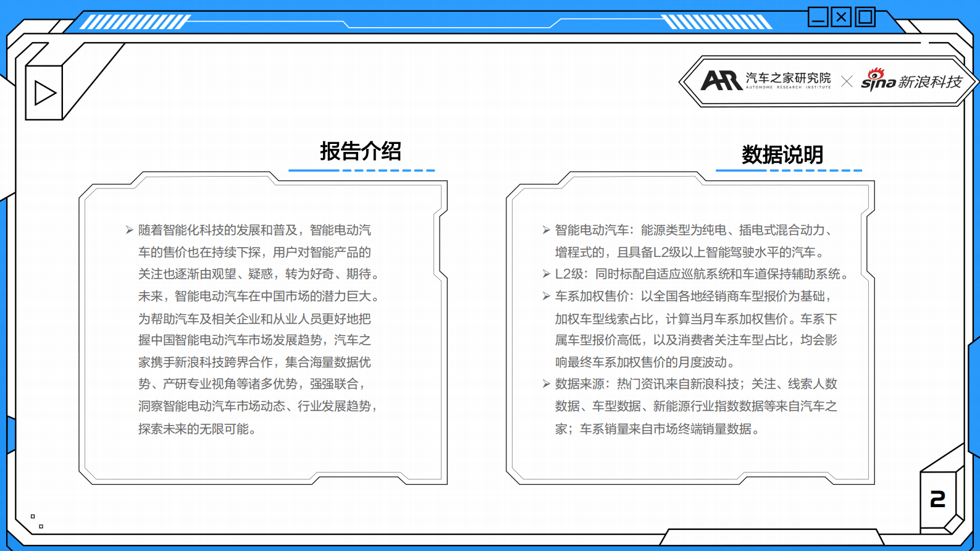Click the play triangle icon in the top-left box
The image size is (980, 551).
pyautogui.click(x=45, y=93)
